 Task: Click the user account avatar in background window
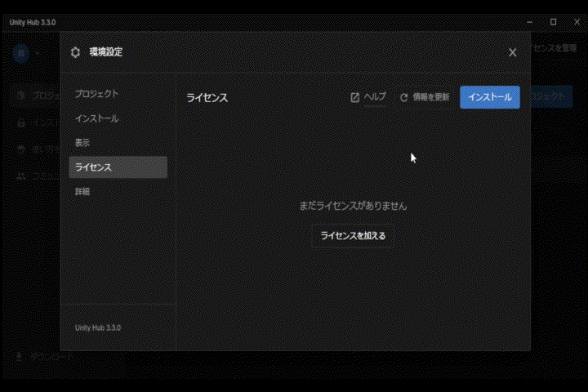[x=21, y=53]
